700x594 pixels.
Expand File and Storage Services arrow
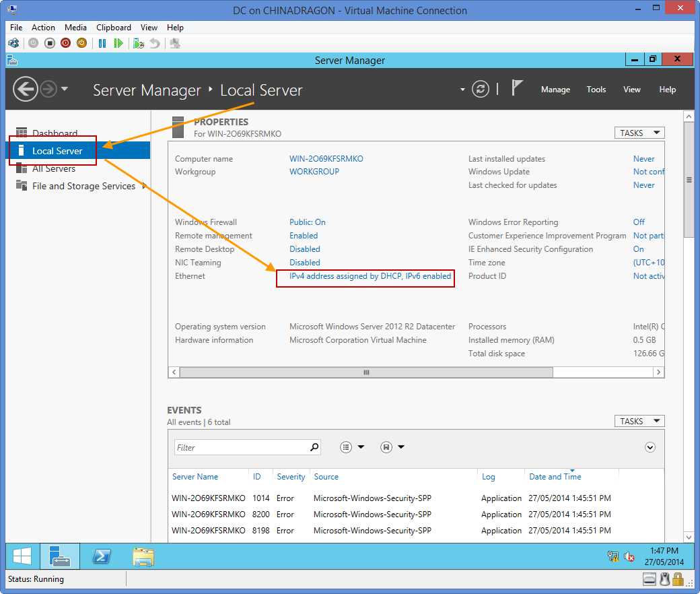[x=144, y=185]
